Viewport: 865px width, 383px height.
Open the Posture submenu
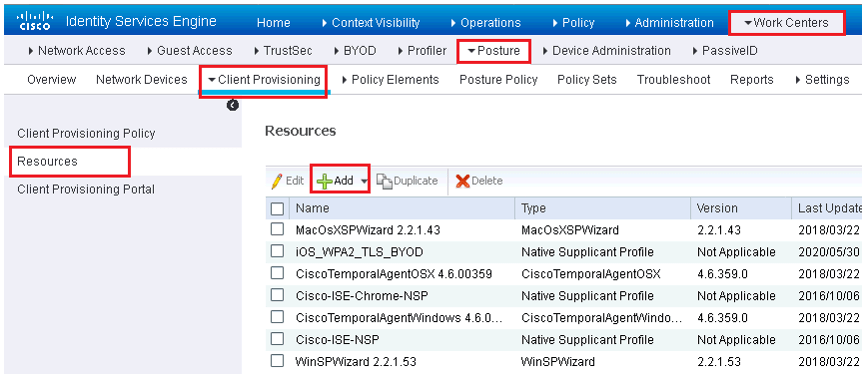coord(494,51)
